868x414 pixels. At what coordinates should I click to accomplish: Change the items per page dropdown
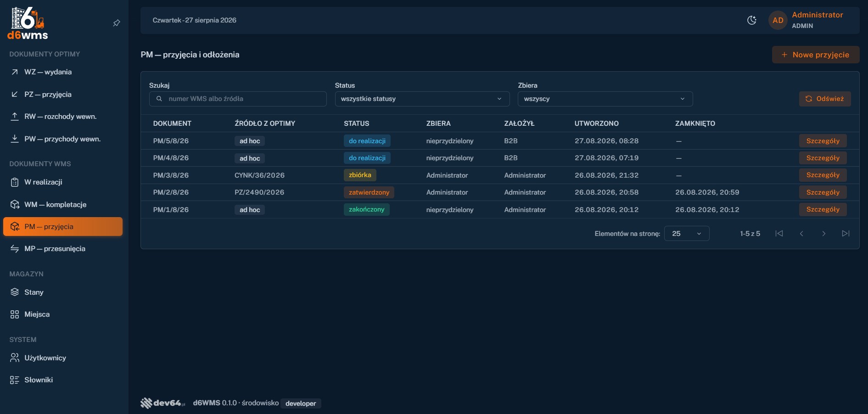point(687,234)
